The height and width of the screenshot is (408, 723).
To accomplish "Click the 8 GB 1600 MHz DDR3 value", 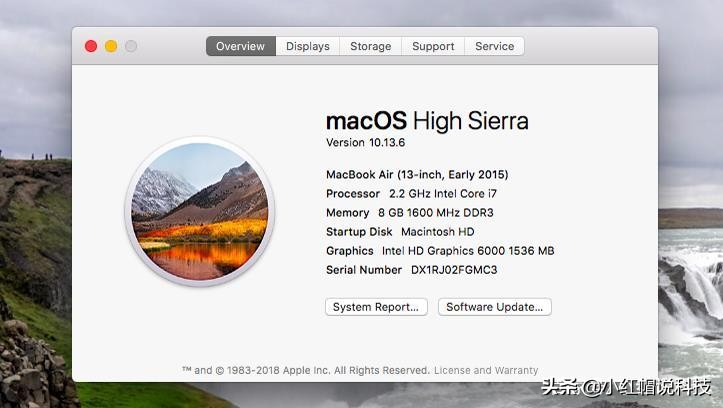I will tap(436, 213).
